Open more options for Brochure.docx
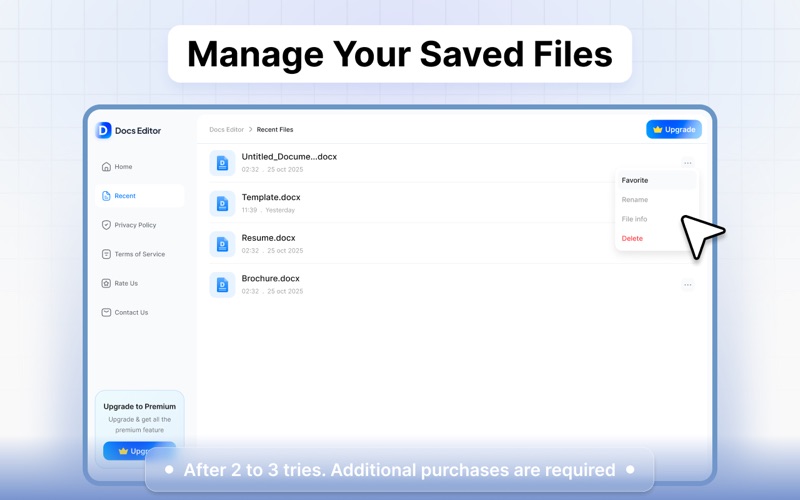This screenshot has height=500, width=800. tap(688, 285)
